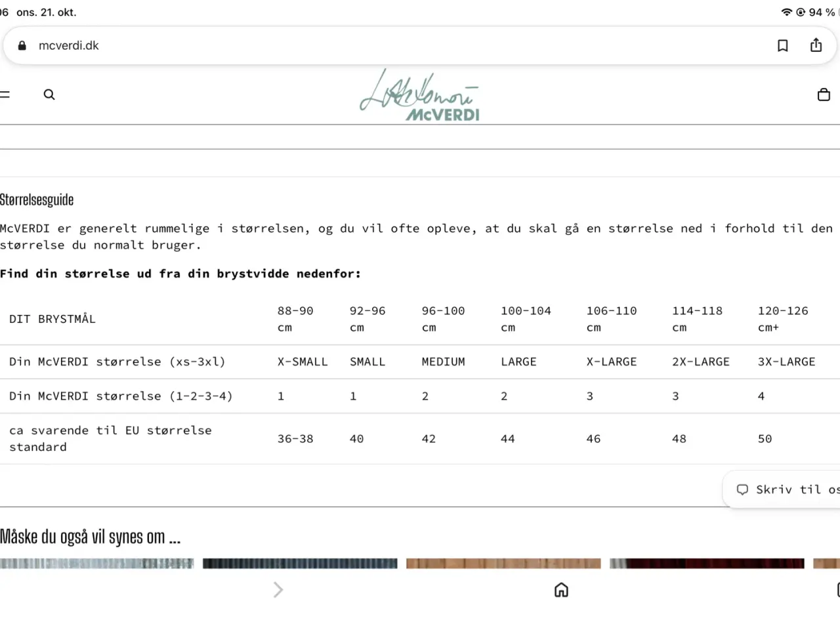Click the McVERDI logo

[420, 95]
